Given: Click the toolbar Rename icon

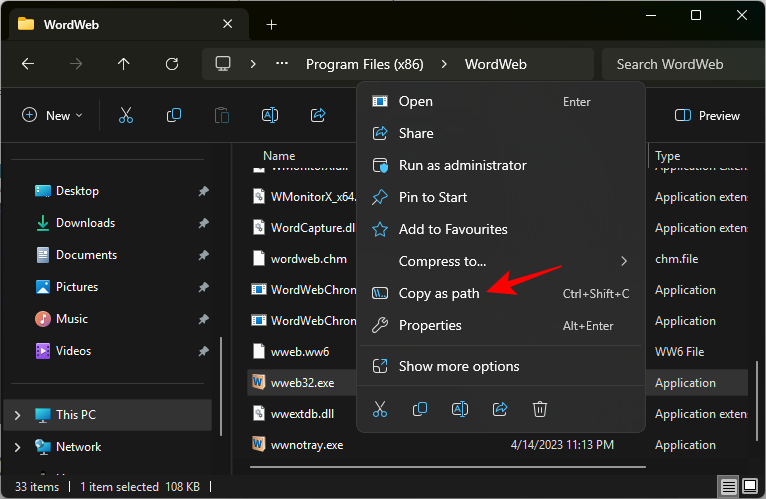Looking at the screenshot, I should pos(270,115).
